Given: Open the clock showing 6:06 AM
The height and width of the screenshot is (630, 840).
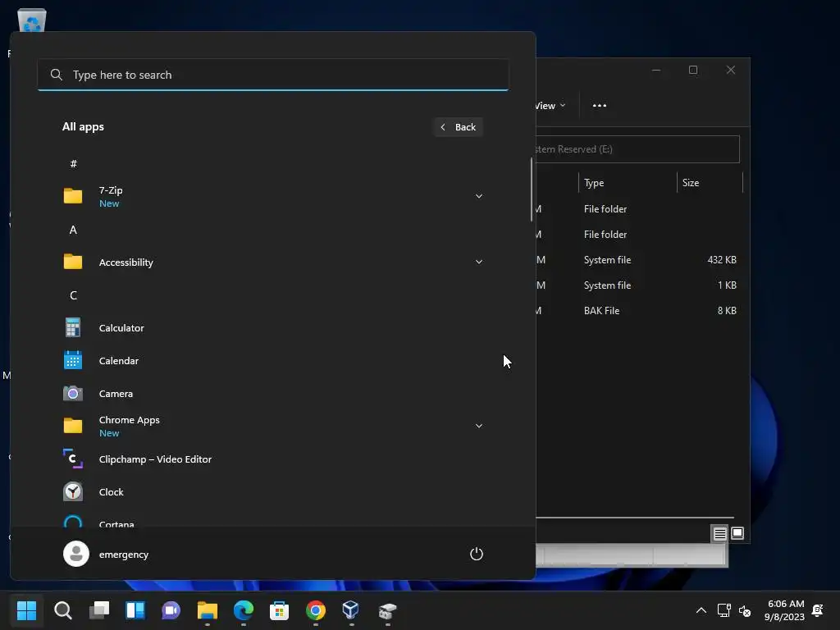Looking at the screenshot, I should (x=785, y=610).
